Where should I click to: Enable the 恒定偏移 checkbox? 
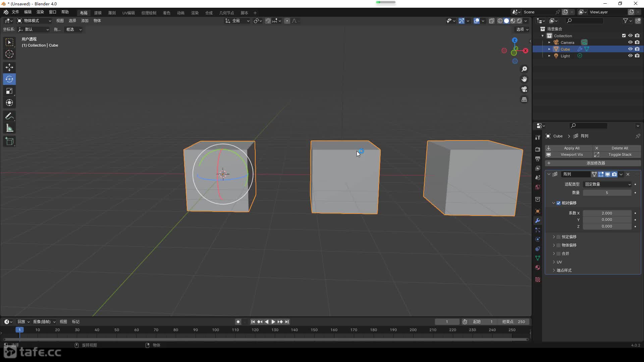558,237
